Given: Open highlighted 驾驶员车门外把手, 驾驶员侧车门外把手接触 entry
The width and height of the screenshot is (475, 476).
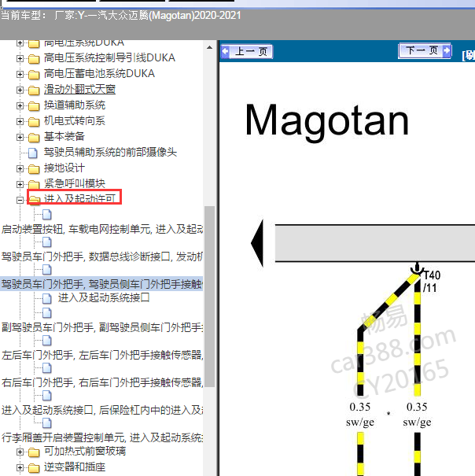Looking at the screenshot, I should [102, 284].
